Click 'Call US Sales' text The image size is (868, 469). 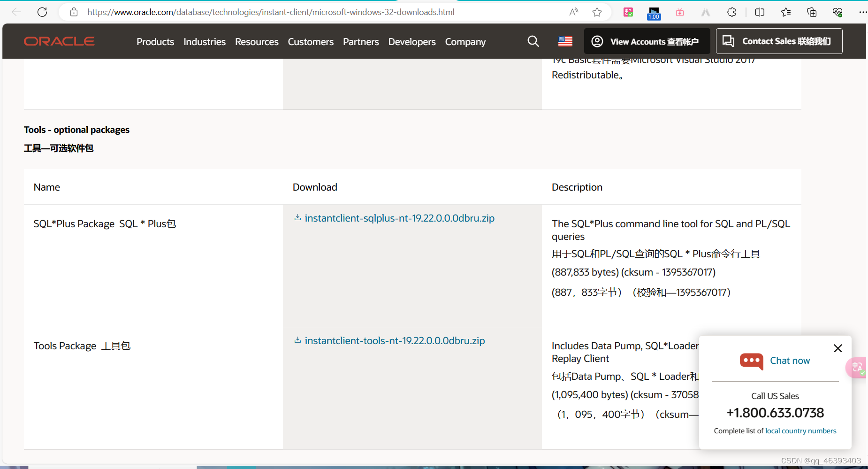(x=775, y=396)
